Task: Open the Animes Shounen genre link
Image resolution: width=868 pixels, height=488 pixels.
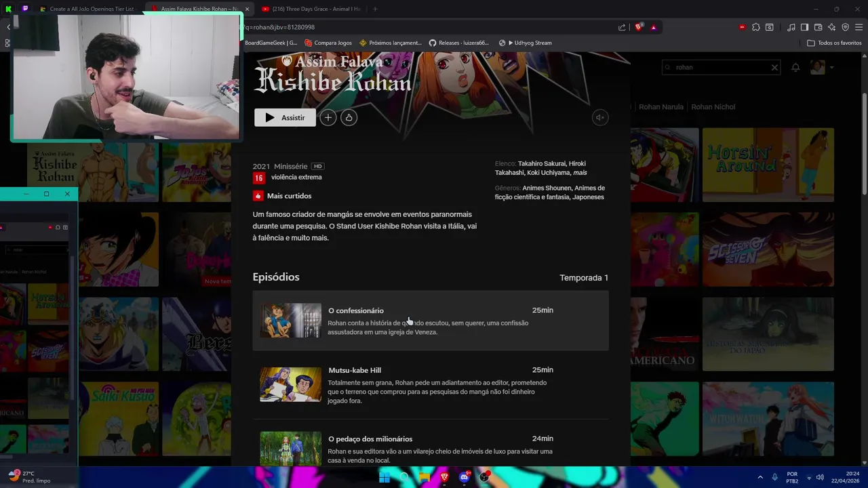Action: point(547,188)
